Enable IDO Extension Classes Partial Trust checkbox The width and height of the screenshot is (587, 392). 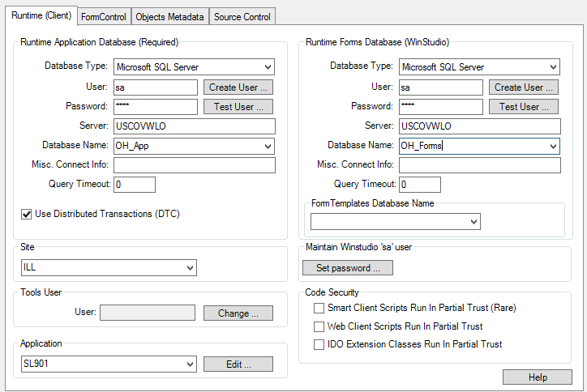pos(319,344)
